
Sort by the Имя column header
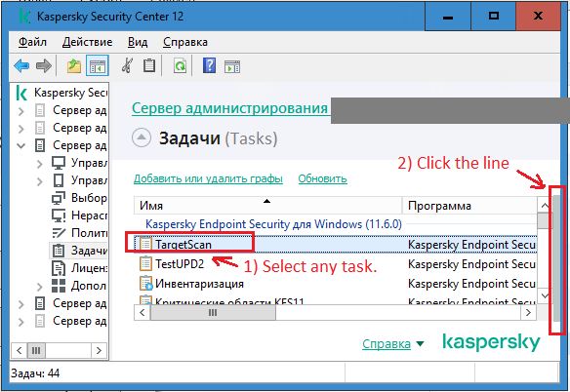(x=267, y=206)
